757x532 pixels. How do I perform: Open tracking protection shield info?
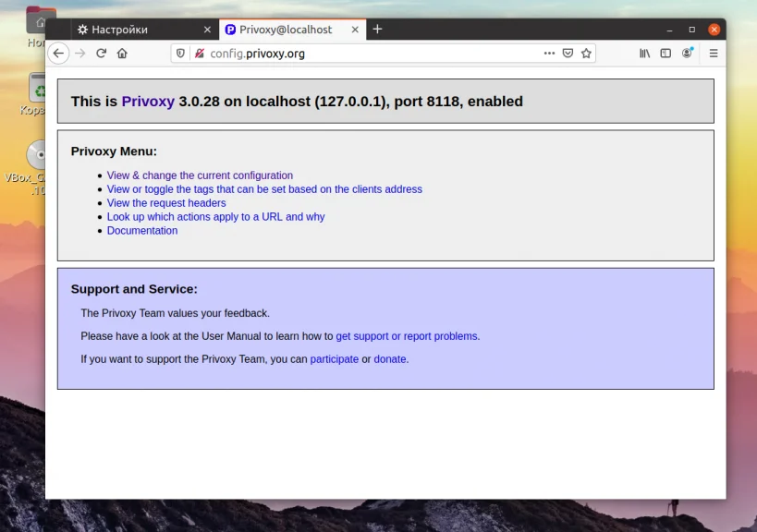click(180, 54)
